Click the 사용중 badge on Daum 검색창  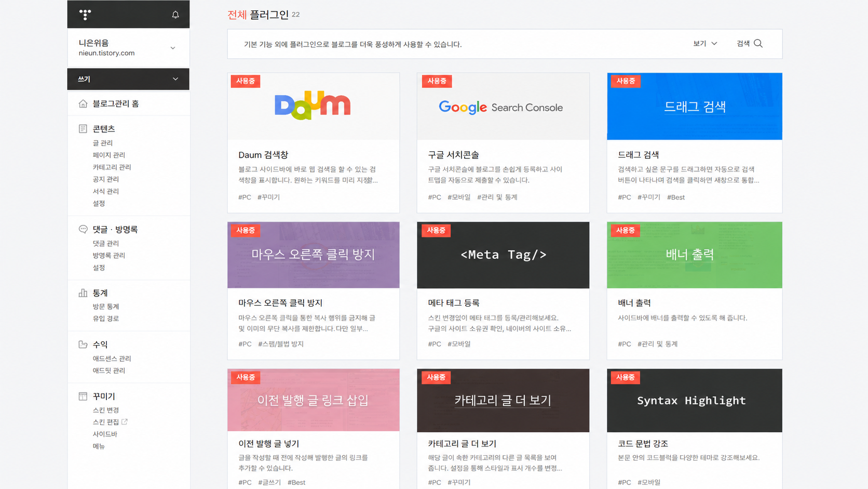point(246,81)
